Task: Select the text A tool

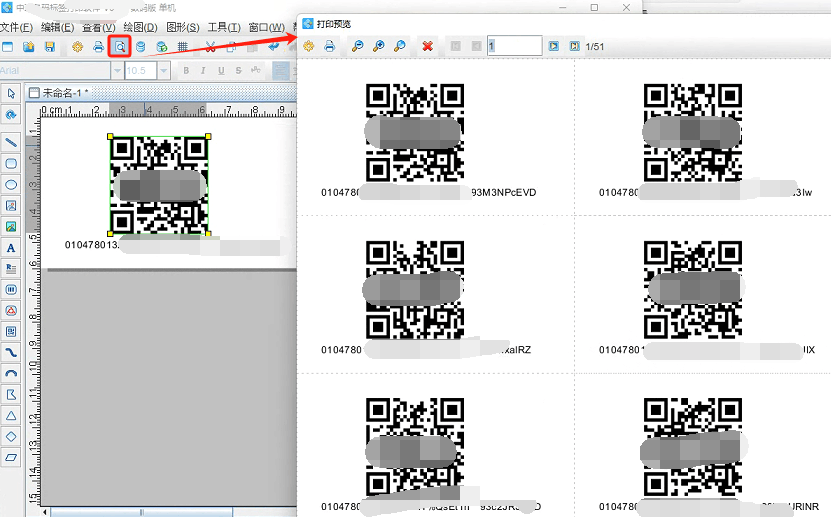Action: click(x=11, y=248)
